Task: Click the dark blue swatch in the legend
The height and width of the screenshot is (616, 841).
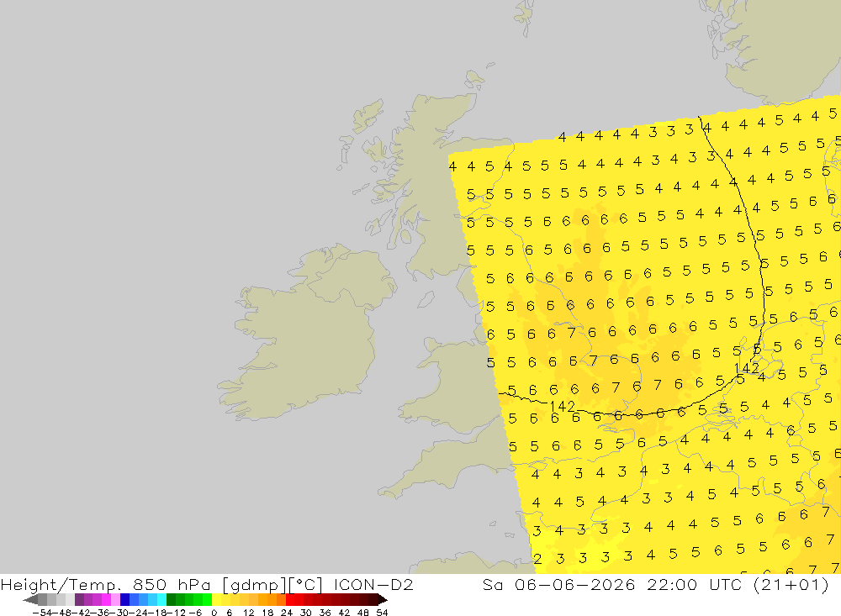Action: coord(125,600)
